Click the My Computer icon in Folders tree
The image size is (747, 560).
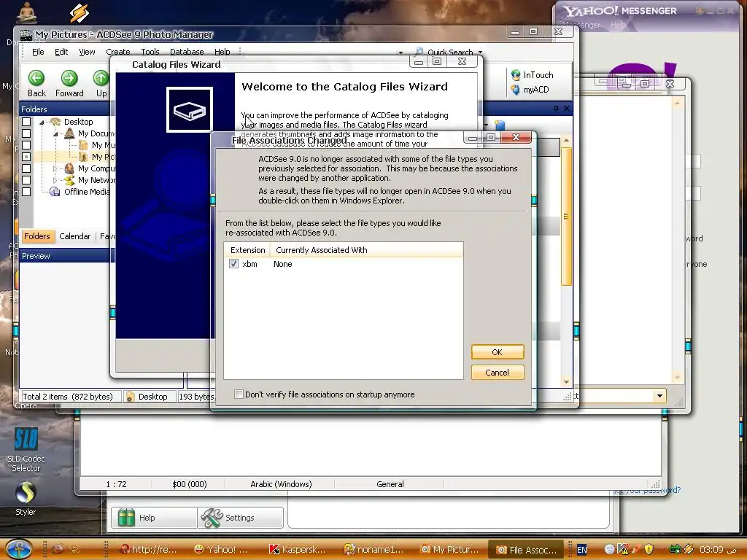pos(69,168)
